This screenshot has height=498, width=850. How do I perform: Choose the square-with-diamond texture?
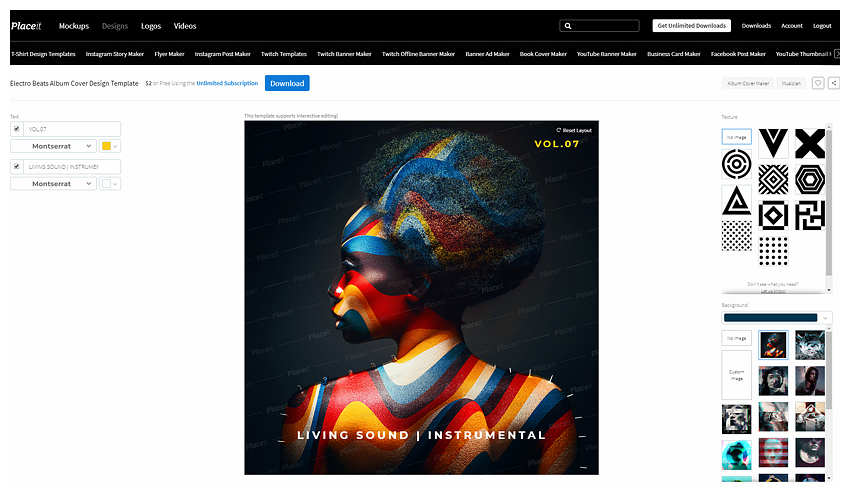(x=773, y=215)
